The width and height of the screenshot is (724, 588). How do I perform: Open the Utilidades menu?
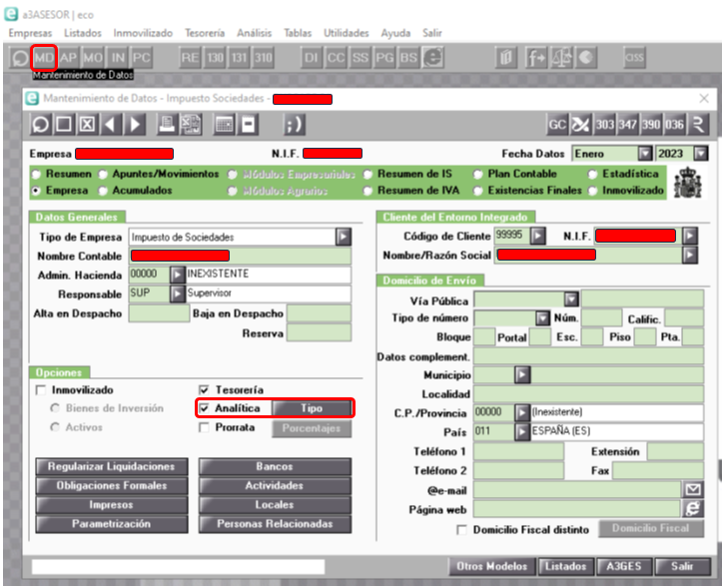pyautogui.click(x=347, y=33)
